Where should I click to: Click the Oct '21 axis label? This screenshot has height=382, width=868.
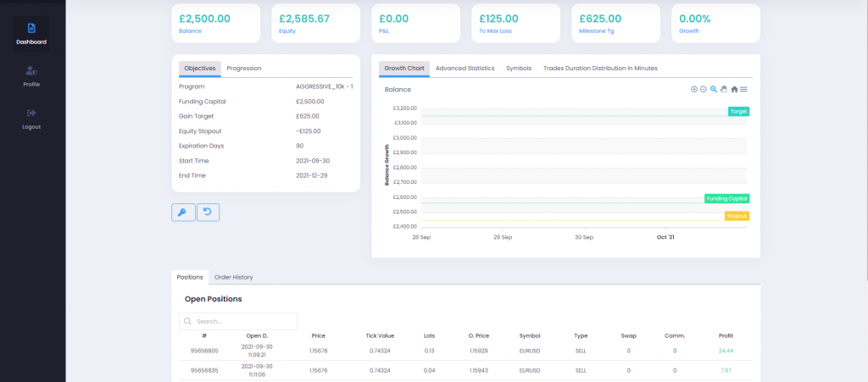click(x=665, y=237)
